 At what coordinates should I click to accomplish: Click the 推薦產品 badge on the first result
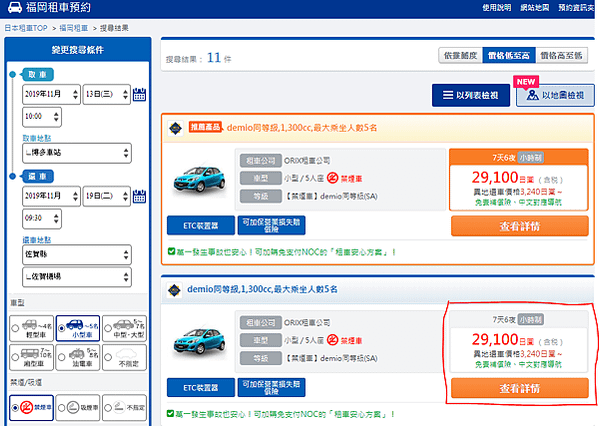(205, 127)
